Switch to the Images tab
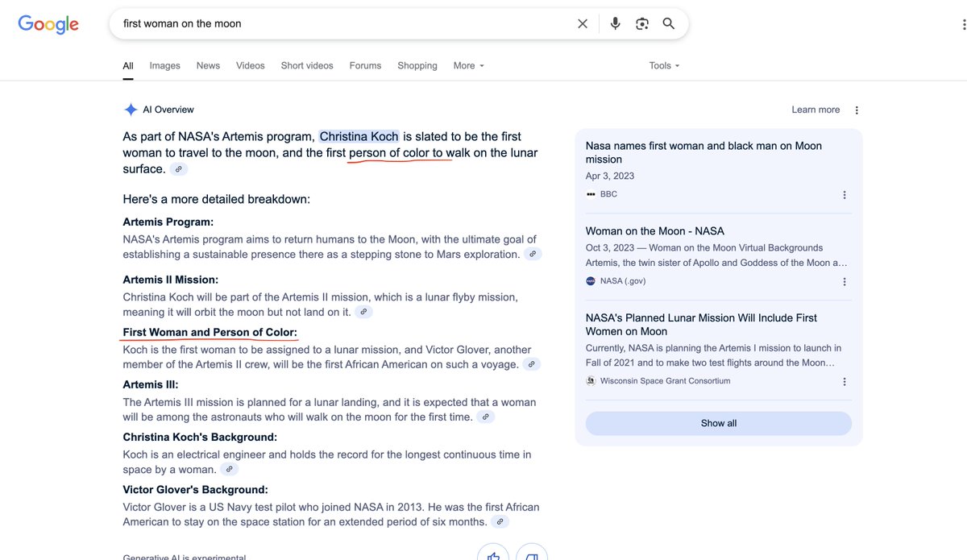Image resolution: width=967 pixels, height=560 pixels. point(165,66)
